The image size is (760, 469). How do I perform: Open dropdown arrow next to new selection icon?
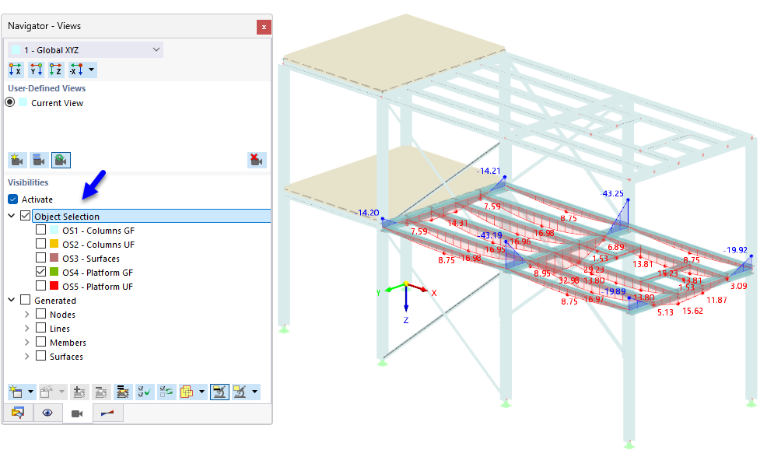(x=31, y=391)
